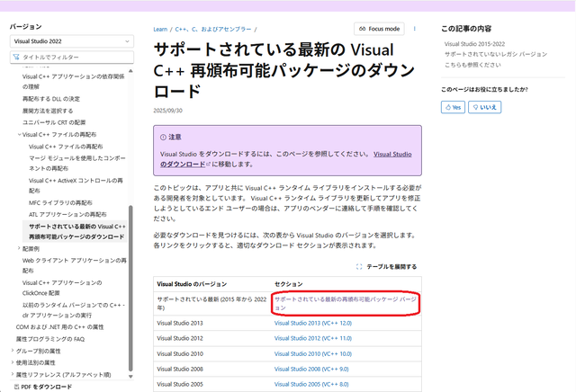Open Visual Studio 2013 (VC++ 12.0) link
Viewport: 576px width, 392px height.
click(x=313, y=323)
